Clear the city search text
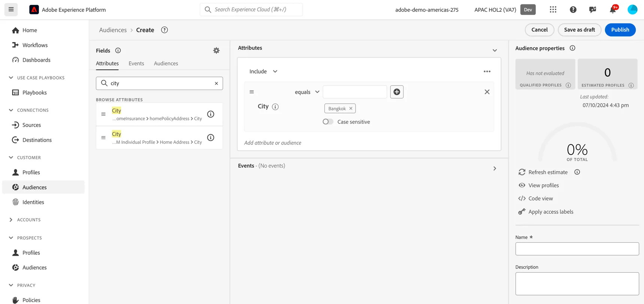This screenshot has height=304, width=644. [x=216, y=83]
